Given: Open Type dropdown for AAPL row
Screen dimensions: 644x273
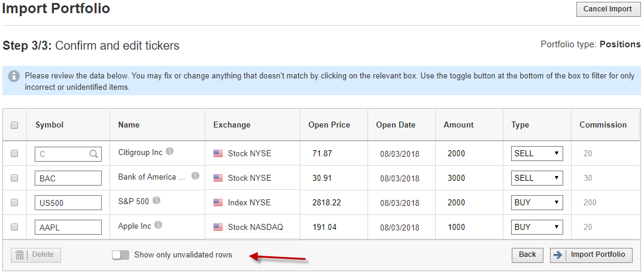Looking at the screenshot, I should pyautogui.click(x=537, y=227).
